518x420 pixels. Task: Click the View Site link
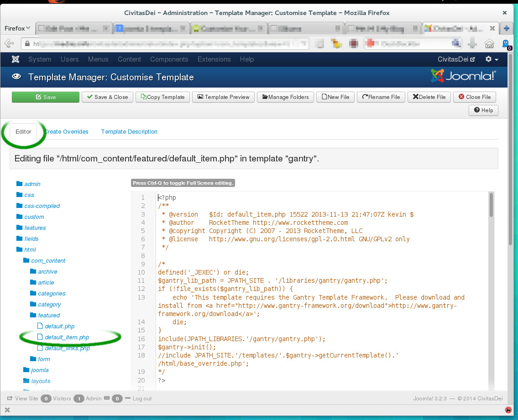(22, 399)
